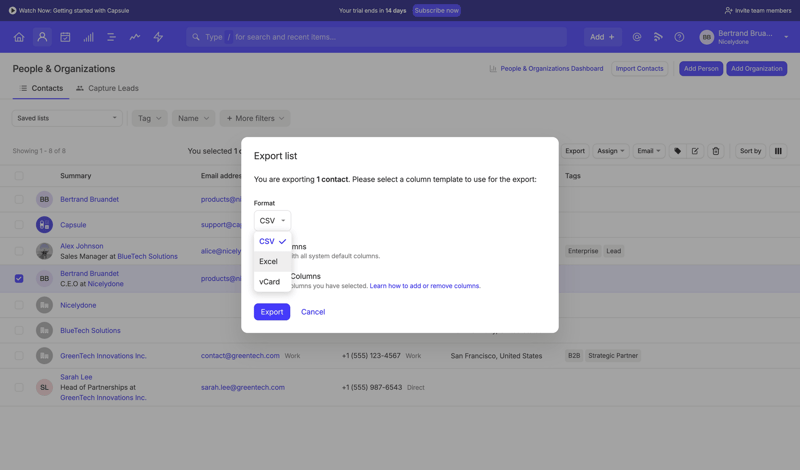Image resolution: width=800 pixels, height=470 pixels.
Task: Open the Name filter dropdown
Action: tap(193, 118)
